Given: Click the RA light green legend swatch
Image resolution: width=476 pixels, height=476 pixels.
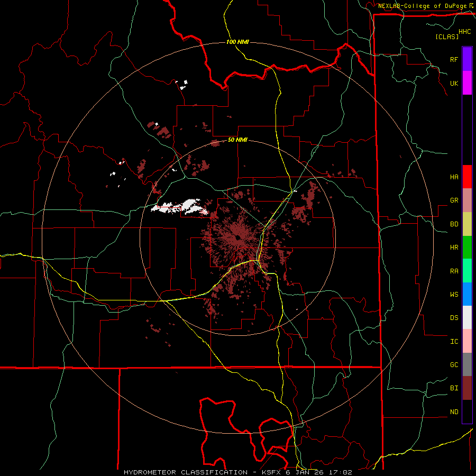Looking at the screenshot, I should (x=467, y=271).
